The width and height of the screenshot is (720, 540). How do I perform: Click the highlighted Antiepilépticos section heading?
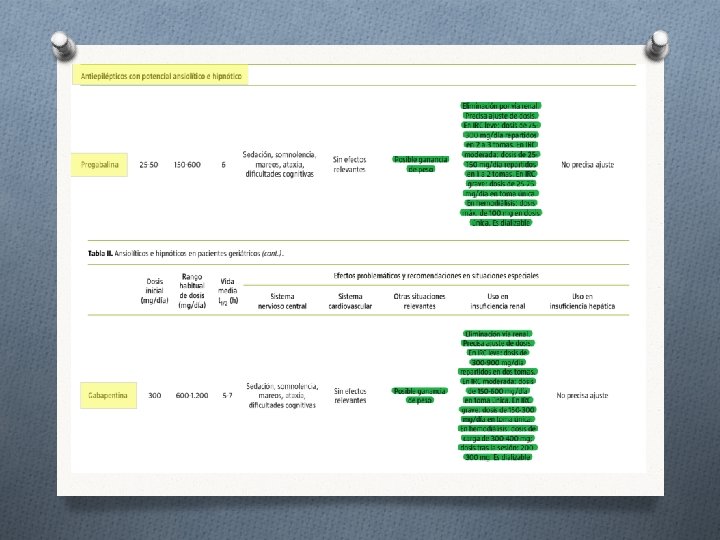(160, 76)
